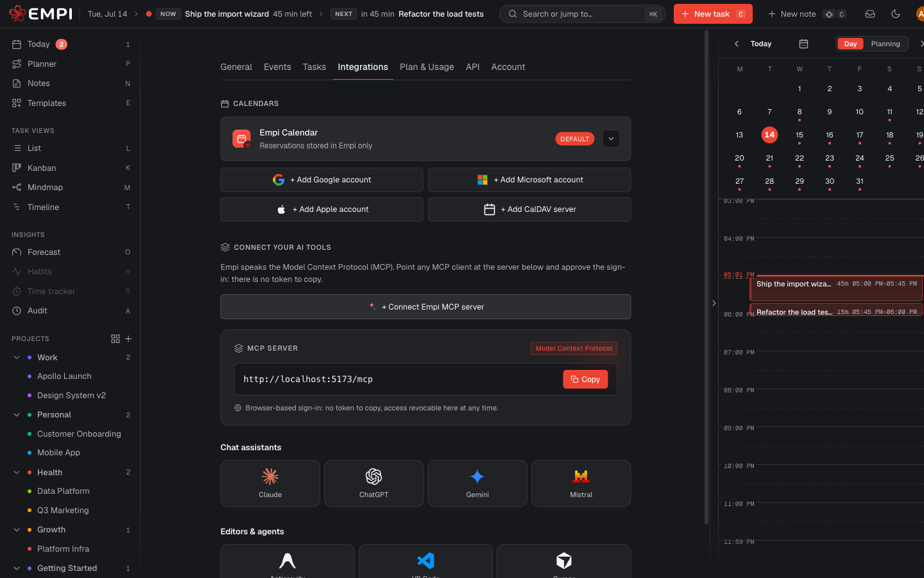This screenshot has height=578, width=924.
Task: Open Today in sidebar
Action: (x=71, y=44)
